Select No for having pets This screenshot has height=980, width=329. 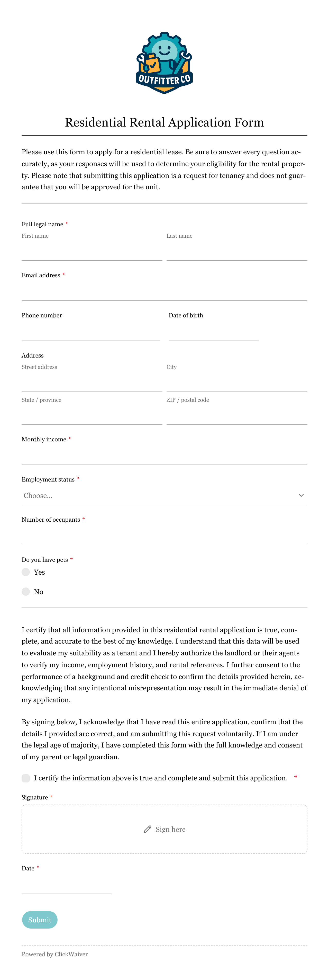[x=26, y=591]
